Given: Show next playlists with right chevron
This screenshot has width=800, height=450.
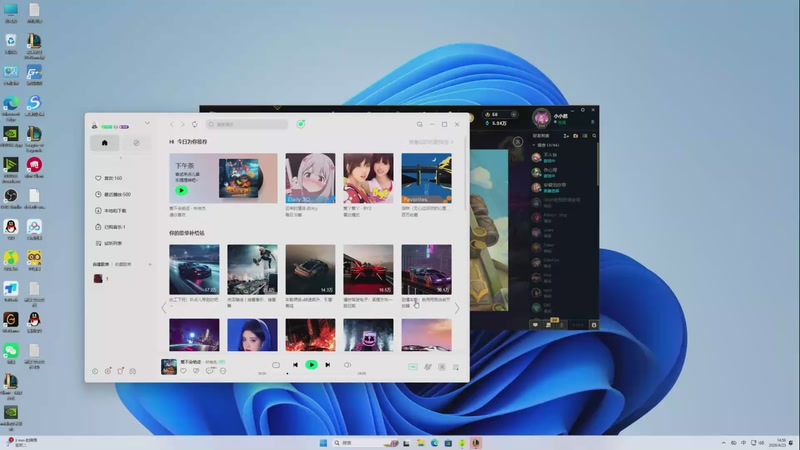Looking at the screenshot, I should [x=457, y=308].
